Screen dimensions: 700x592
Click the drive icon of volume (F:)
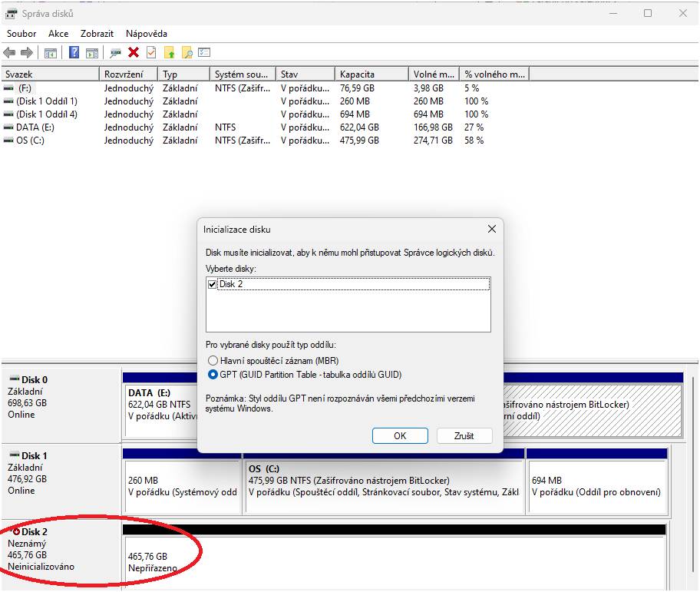8,88
